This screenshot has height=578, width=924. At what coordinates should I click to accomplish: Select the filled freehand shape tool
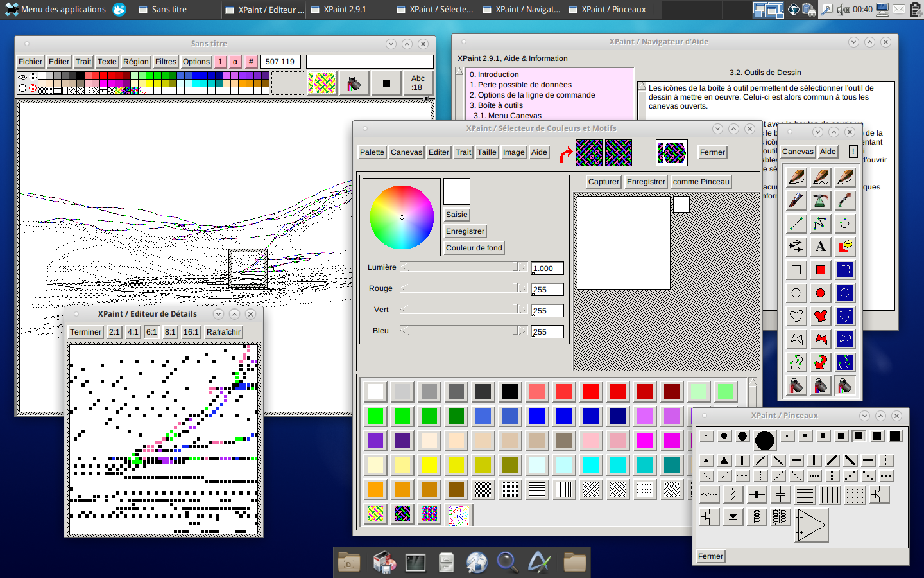coord(821,316)
